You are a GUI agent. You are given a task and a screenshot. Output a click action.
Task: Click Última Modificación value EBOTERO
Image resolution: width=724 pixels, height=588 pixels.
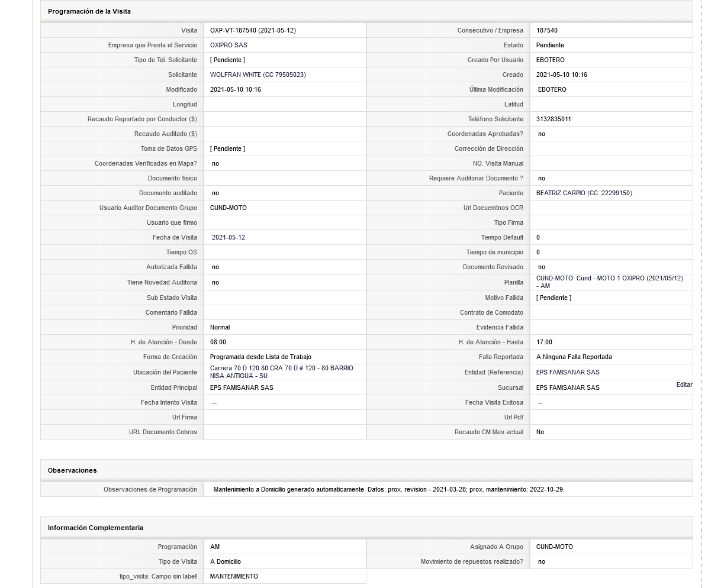(x=552, y=89)
